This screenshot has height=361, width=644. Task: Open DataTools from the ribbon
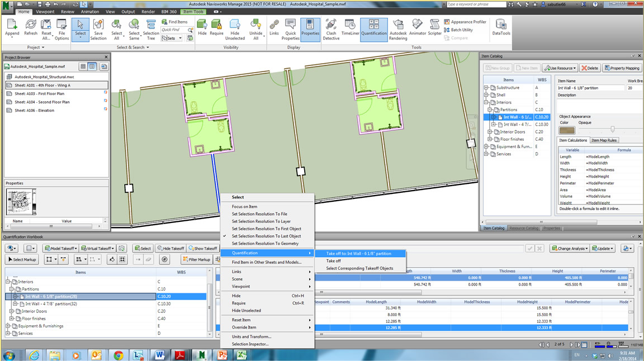point(501,28)
